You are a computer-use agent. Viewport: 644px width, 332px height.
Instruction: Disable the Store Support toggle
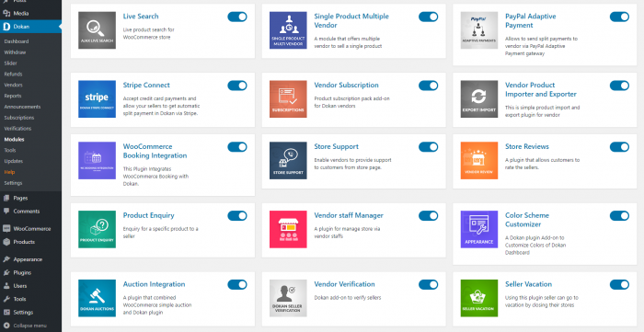coord(428,147)
